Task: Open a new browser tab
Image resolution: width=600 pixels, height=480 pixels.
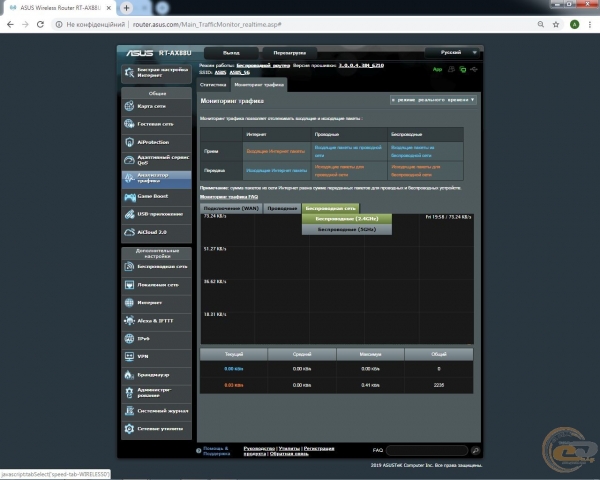Action: (x=126, y=7)
